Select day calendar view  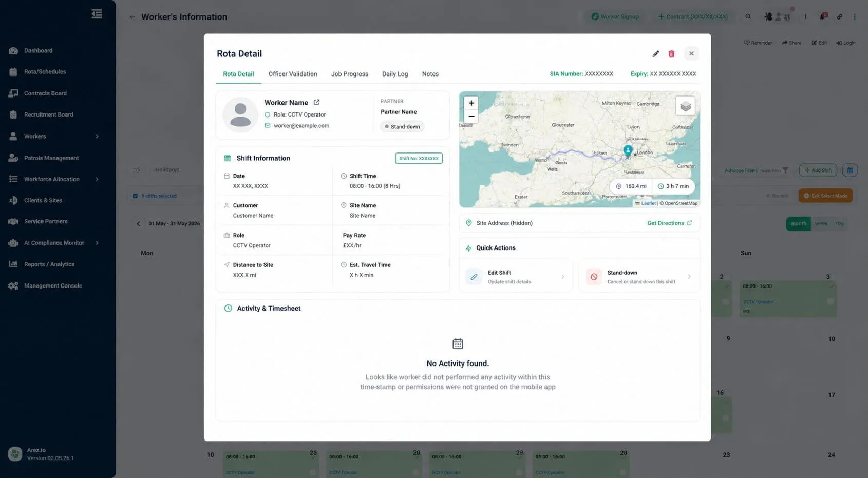point(840,223)
